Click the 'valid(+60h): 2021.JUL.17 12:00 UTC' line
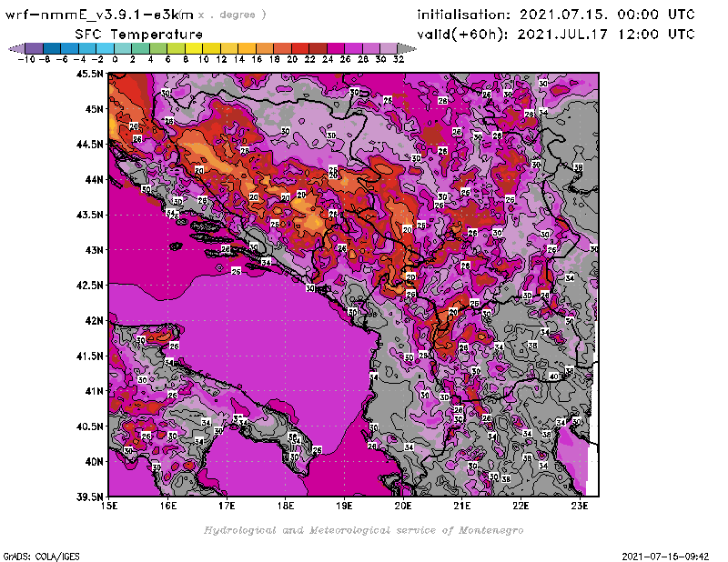 [x=556, y=35]
